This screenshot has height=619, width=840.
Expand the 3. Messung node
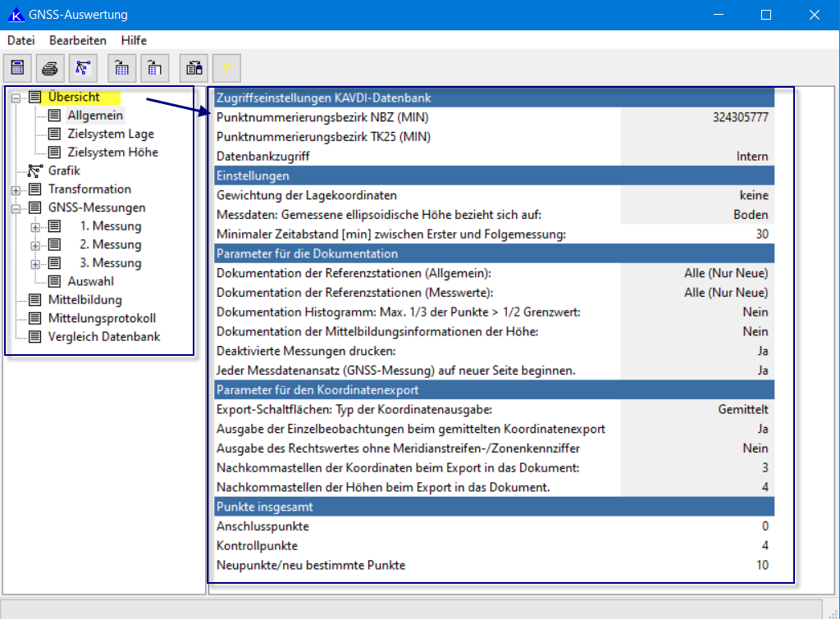(35, 264)
